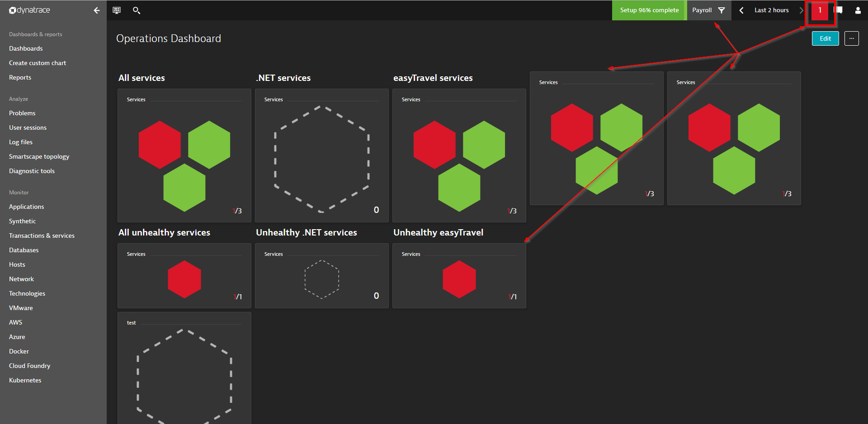Click dashed hexagon in Unhealthy .NET services tile
Screen dimensions: 868x424
click(x=321, y=279)
